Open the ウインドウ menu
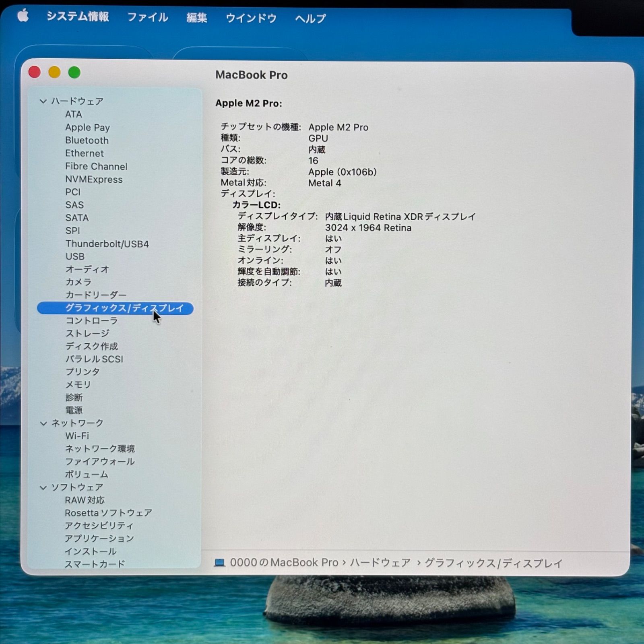Viewport: 644px width, 644px height. [x=251, y=18]
